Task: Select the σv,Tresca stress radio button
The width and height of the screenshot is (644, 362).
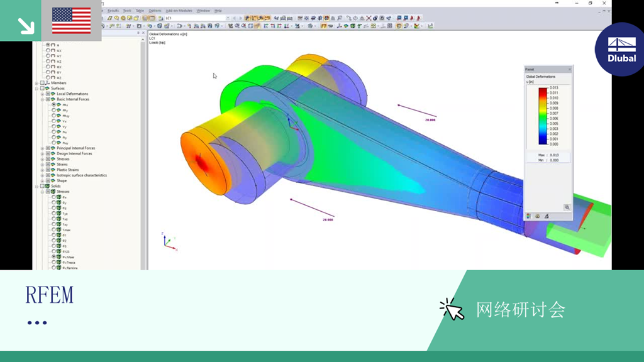Action: (x=54, y=262)
